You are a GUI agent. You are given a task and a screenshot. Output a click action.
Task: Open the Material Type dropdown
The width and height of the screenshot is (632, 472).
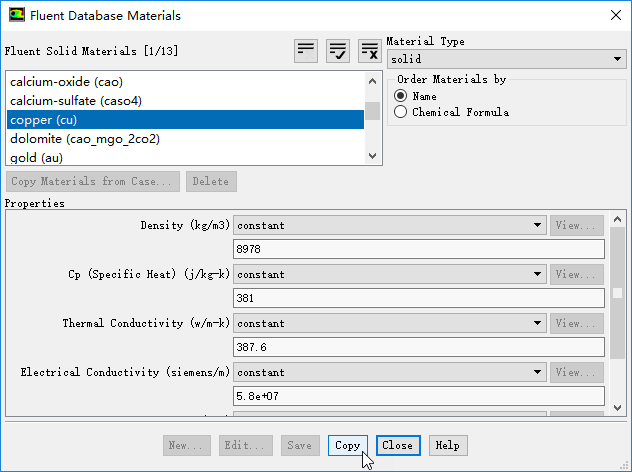tap(506, 60)
